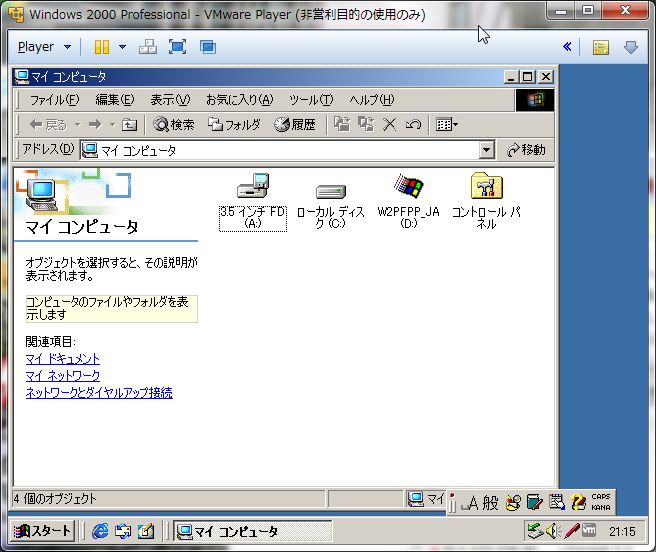Image resolution: width=656 pixels, height=552 pixels.
Task: Launch Outlook Express from Quick Launch
Action: point(123,531)
